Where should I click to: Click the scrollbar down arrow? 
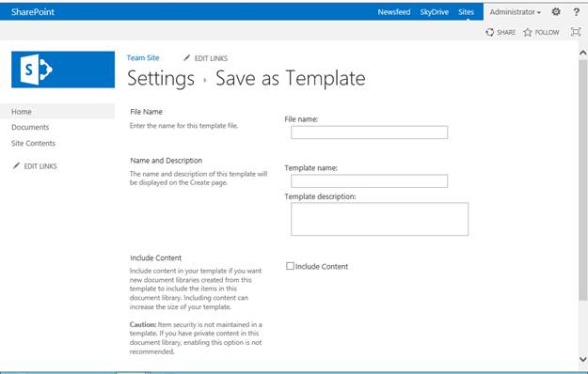(582, 359)
